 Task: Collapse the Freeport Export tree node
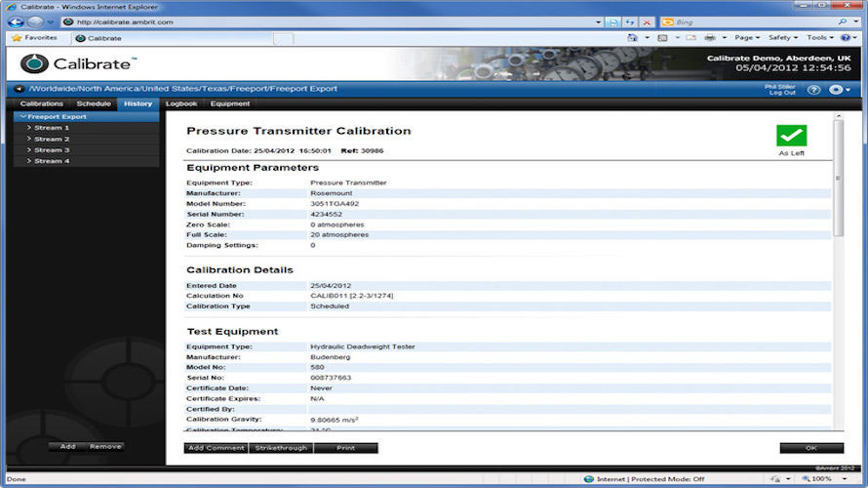[x=23, y=117]
